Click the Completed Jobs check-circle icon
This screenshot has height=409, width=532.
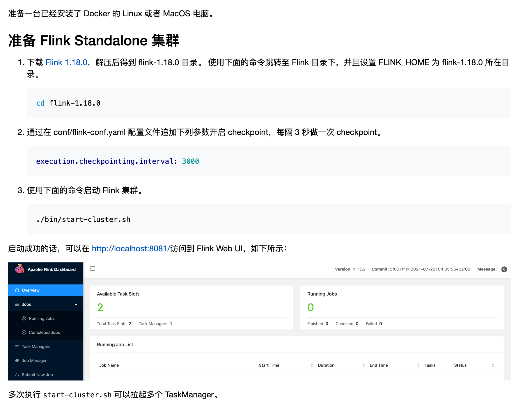tap(24, 332)
